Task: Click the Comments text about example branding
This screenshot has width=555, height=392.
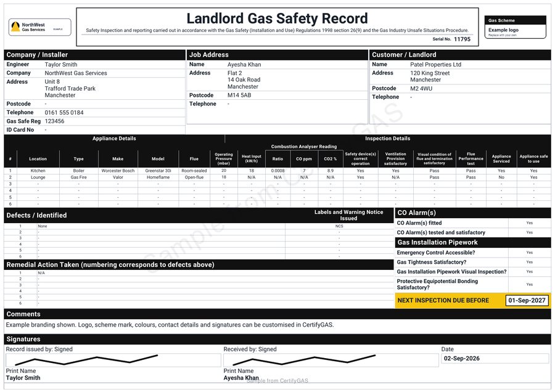Action: click(x=170, y=325)
